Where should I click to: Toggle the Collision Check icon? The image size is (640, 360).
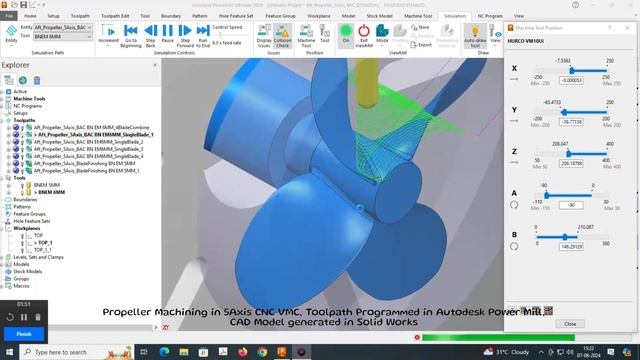282,36
